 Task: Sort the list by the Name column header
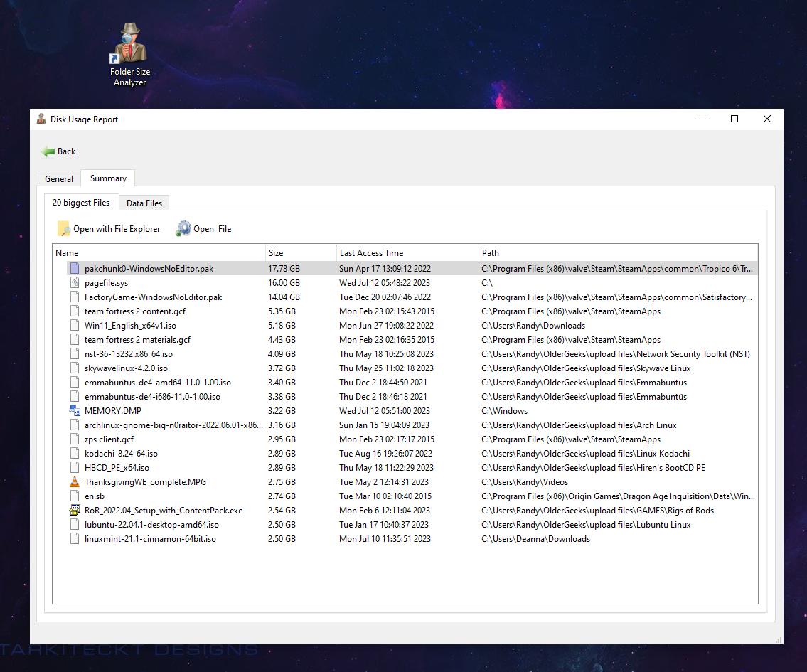point(159,252)
